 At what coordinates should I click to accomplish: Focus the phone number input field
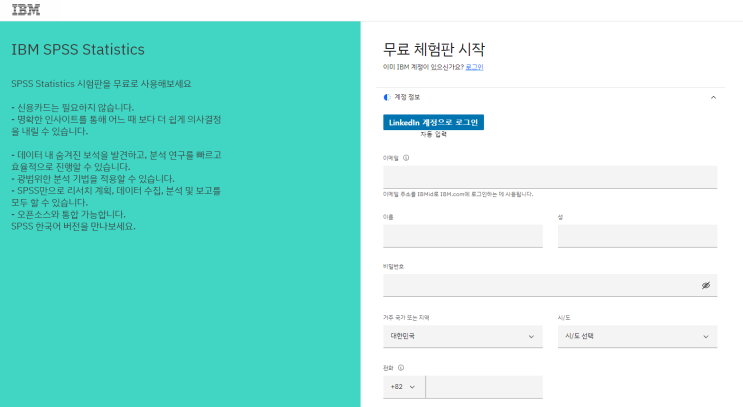pos(484,387)
